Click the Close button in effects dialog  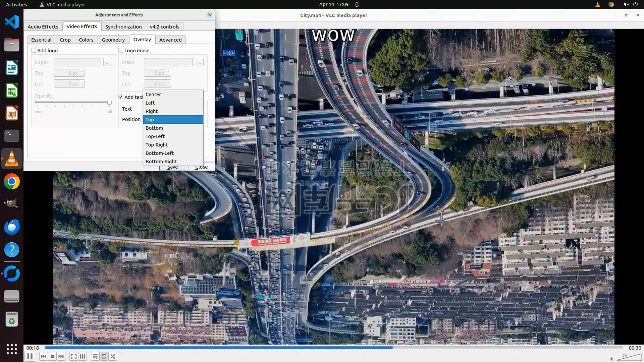pyautogui.click(x=201, y=167)
